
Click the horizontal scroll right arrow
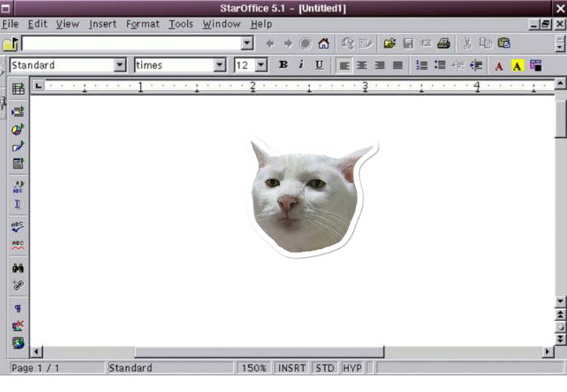coord(547,351)
